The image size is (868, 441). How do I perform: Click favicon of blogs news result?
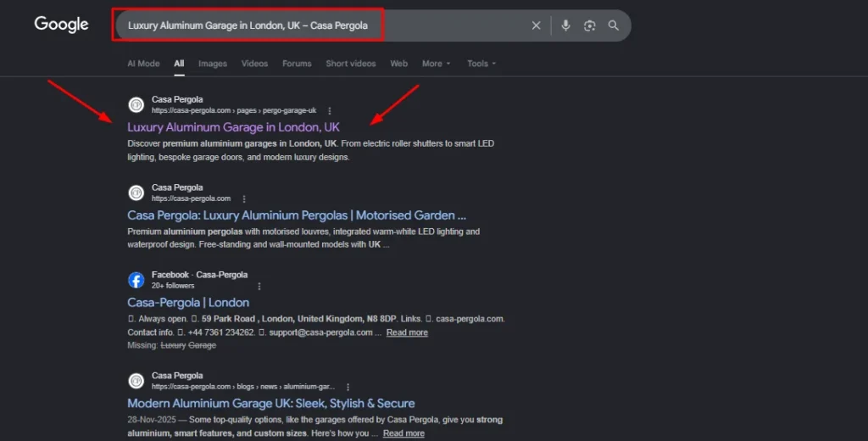coord(136,381)
